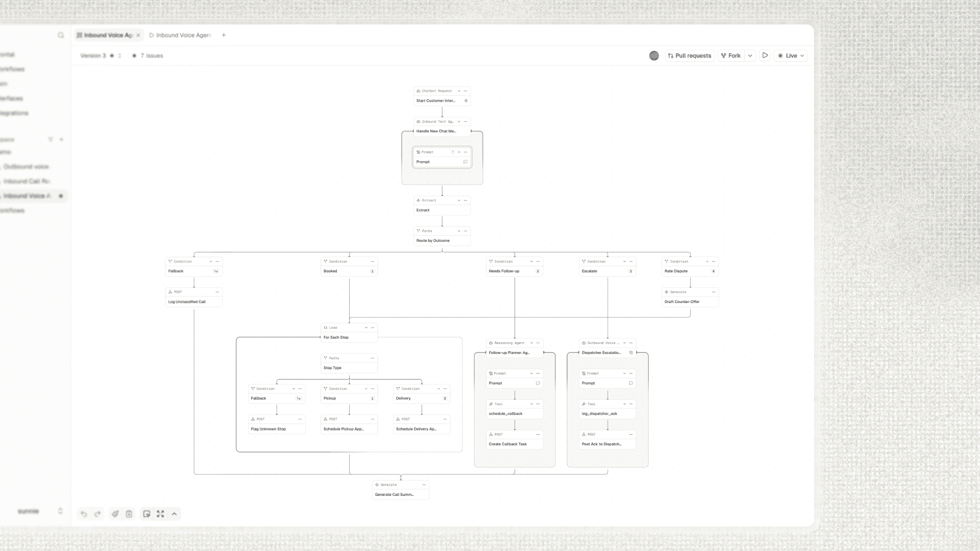Close the first Inbound Voice Agent tab
Image resolution: width=980 pixels, height=551 pixels.
point(138,35)
